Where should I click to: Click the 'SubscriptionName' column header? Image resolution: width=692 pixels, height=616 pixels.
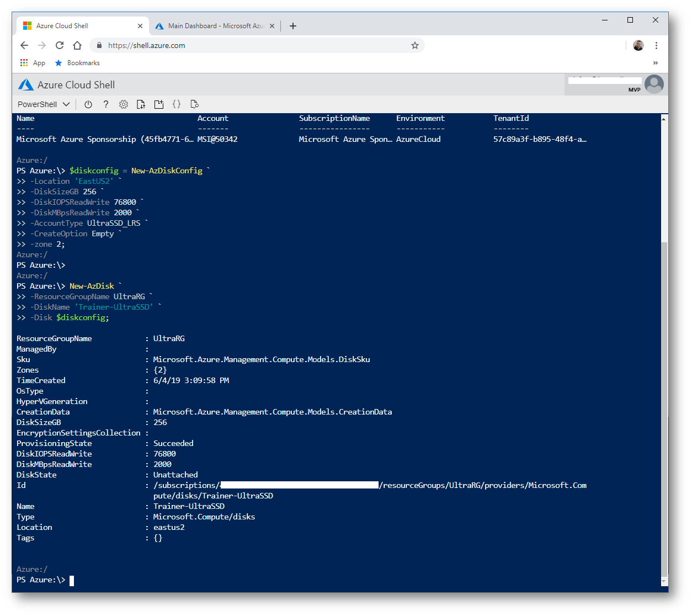tap(334, 118)
